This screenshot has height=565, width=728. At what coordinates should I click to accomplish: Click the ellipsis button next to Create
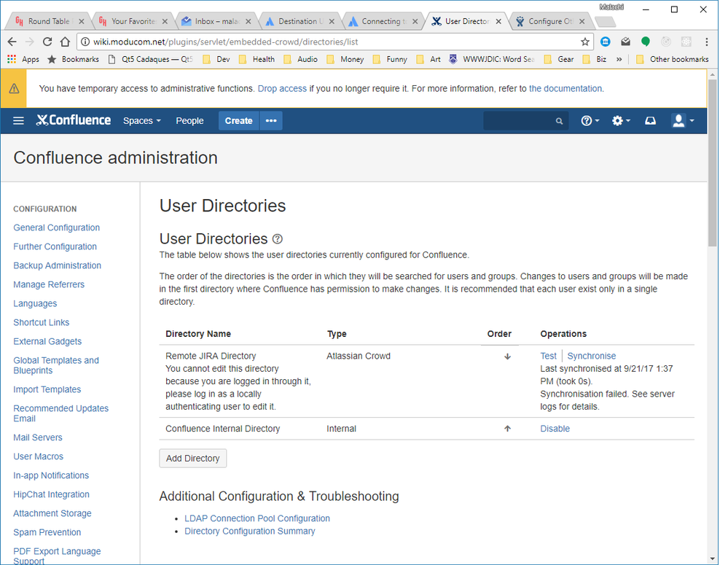[271, 121]
